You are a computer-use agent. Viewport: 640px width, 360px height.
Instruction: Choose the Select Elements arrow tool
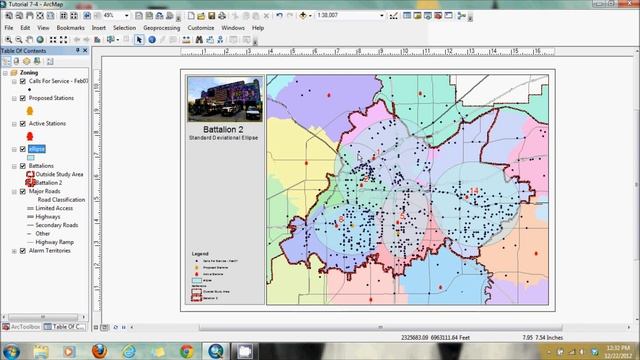(139, 40)
